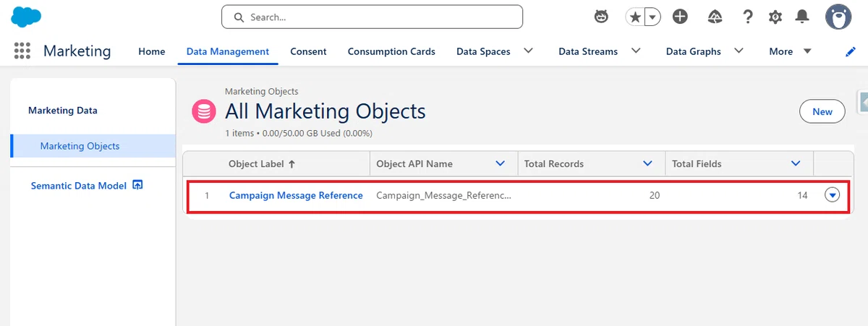Open the Global Actions plus icon
This screenshot has height=326, width=868.
680,17
